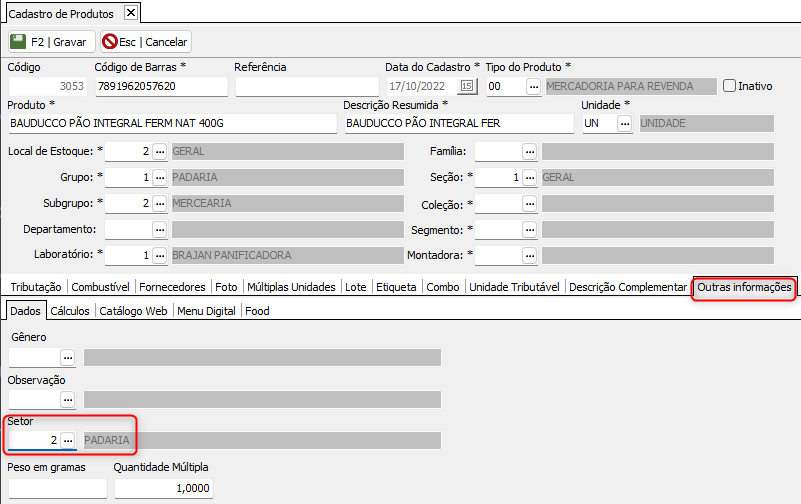The width and height of the screenshot is (801, 504).
Task: Switch to the Tributação tab
Action: (35, 287)
